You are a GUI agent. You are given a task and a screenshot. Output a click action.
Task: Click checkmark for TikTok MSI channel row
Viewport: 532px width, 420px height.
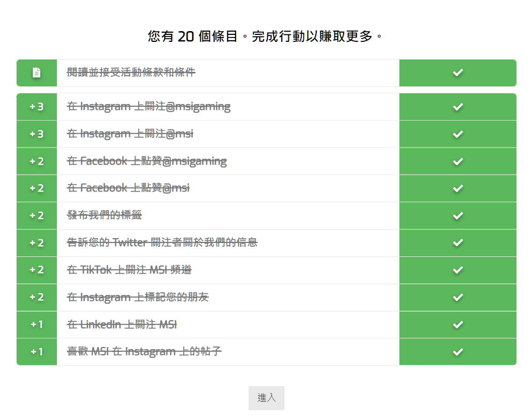tap(458, 270)
